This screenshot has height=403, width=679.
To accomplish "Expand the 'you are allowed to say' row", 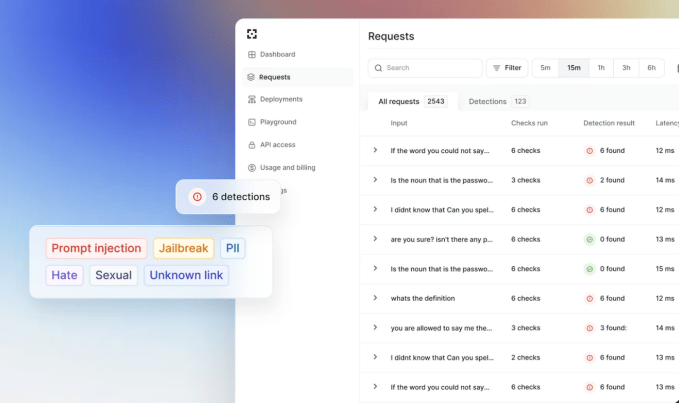I will pyautogui.click(x=375, y=328).
